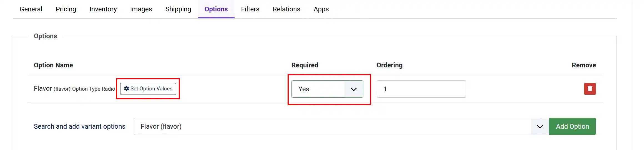Viewport: 644px width, 150px height.
Task: Open the Pricing tab
Action: (x=66, y=9)
